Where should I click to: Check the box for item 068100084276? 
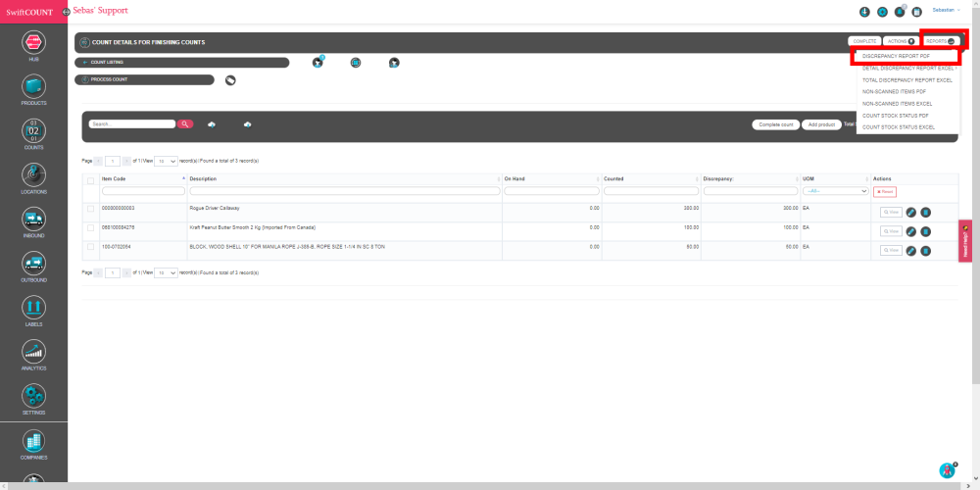click(90, 227)
